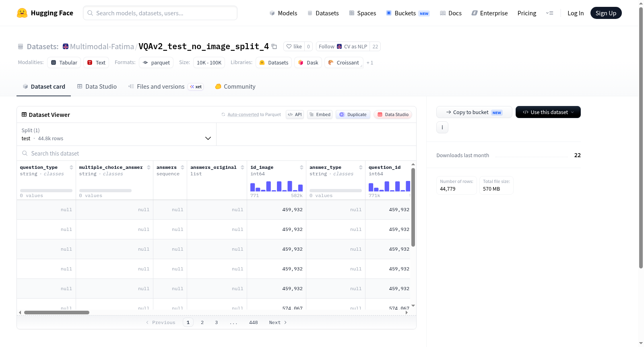The image size is (644, 347).
Task: Go to page 2 of rows
Action: click(x=202, y=322)
